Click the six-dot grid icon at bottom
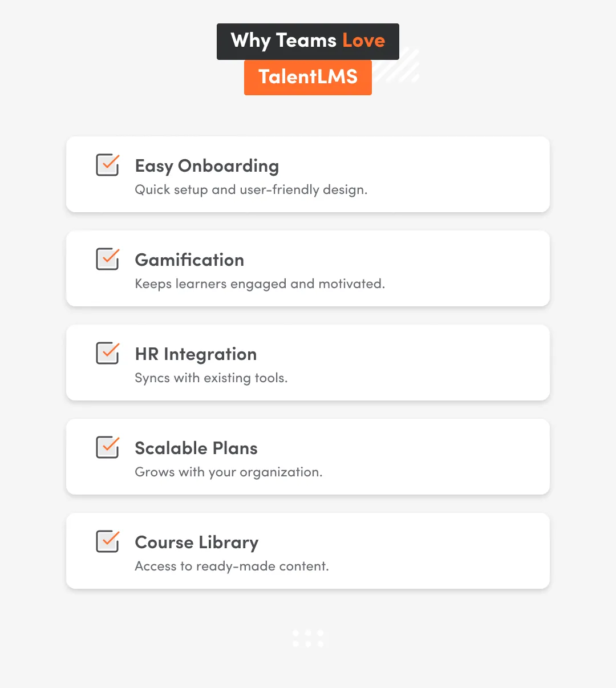This screenshot has height=688, width=616. [x=308, y=638]
